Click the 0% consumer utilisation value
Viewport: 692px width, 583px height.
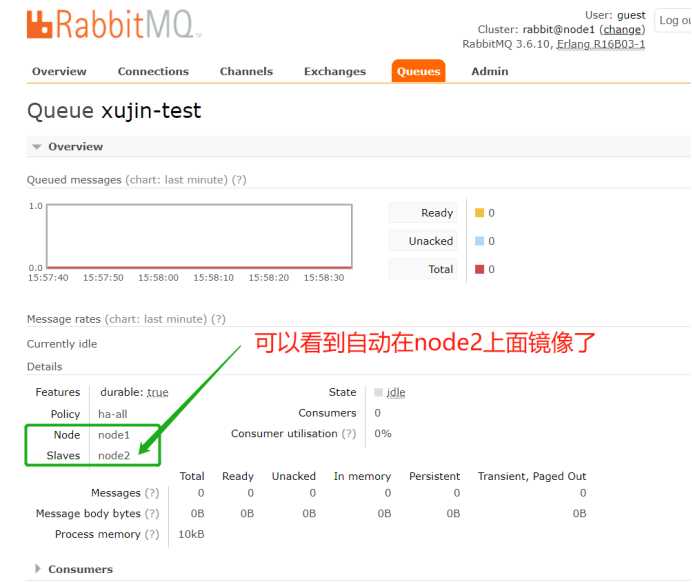[383, 434]
